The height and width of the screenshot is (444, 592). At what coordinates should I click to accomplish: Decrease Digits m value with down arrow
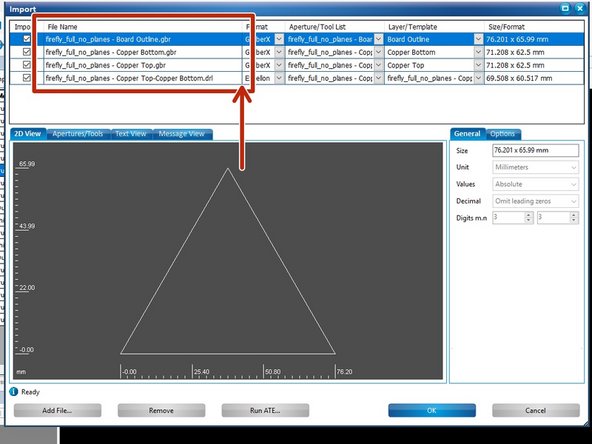click(x=529, y=220)
